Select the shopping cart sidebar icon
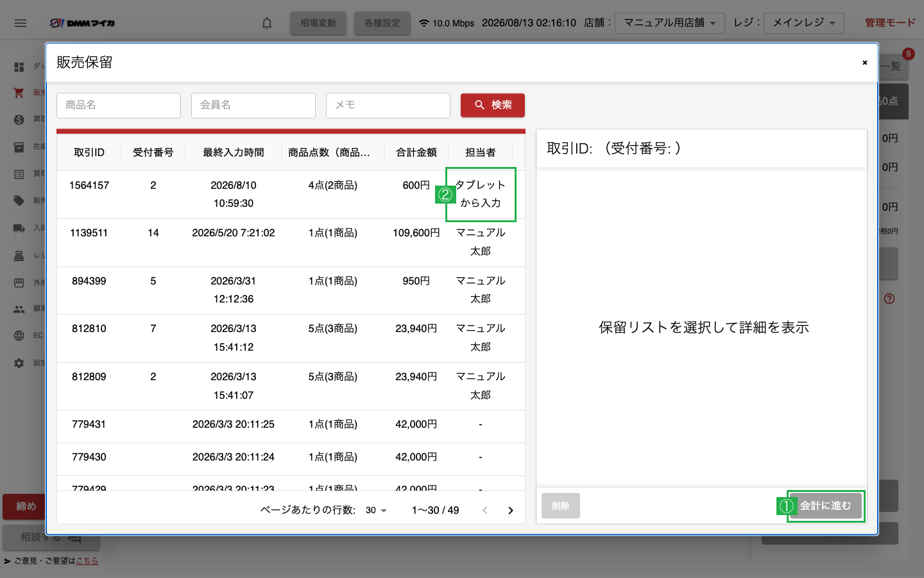 coord(19,92)
